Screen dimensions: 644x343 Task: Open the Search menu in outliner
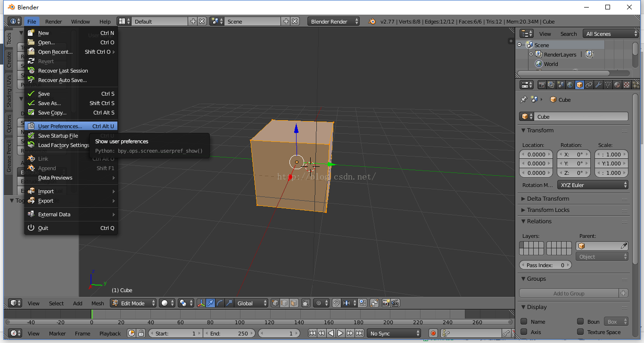point(568,33)
